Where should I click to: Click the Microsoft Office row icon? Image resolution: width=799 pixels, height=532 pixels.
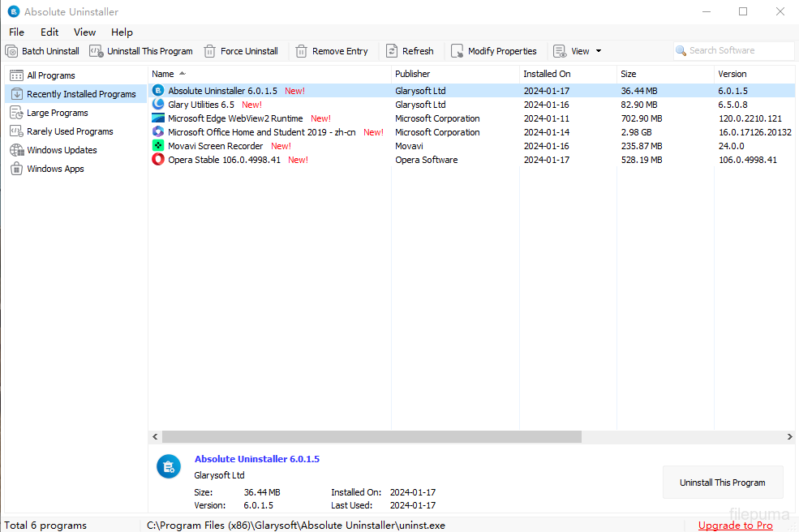158,132
